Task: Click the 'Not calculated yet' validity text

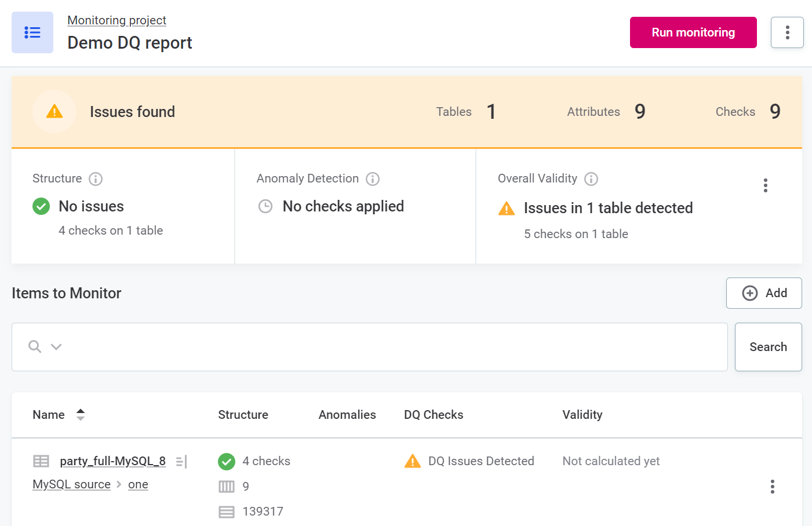Action: click(x=611, y=461)
